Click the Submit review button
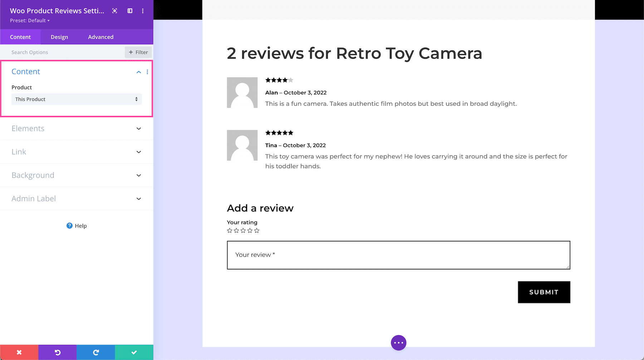The width and height of the screenshot is (644, 360). point(543,292)
